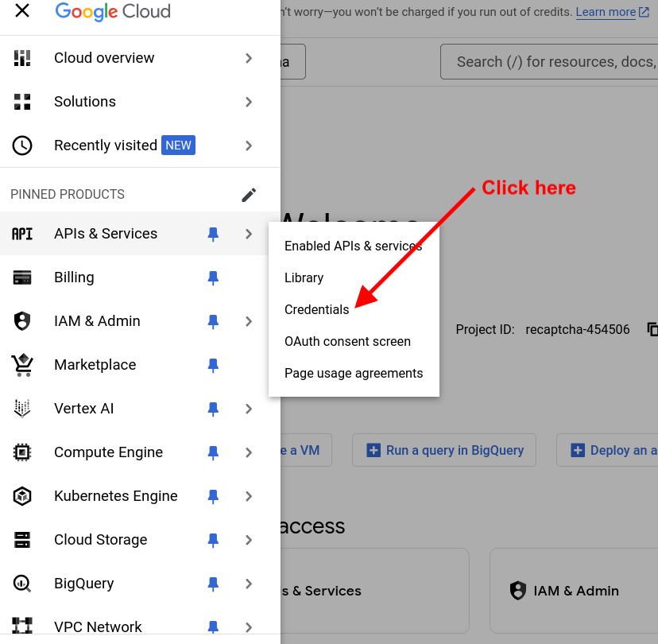Open APIs & Services quick access card

tap(375, 591)
